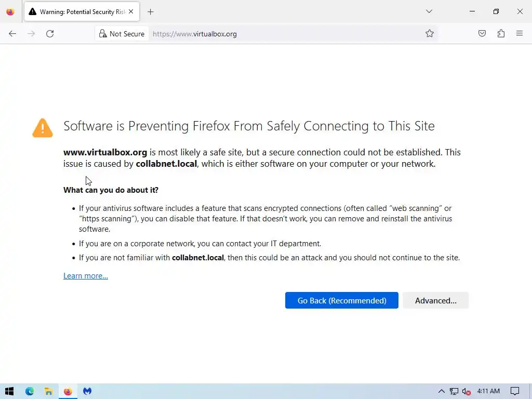The image size is (532, 399).
Task: Click the orange warning triangle icon
Action: pos(43,128)
